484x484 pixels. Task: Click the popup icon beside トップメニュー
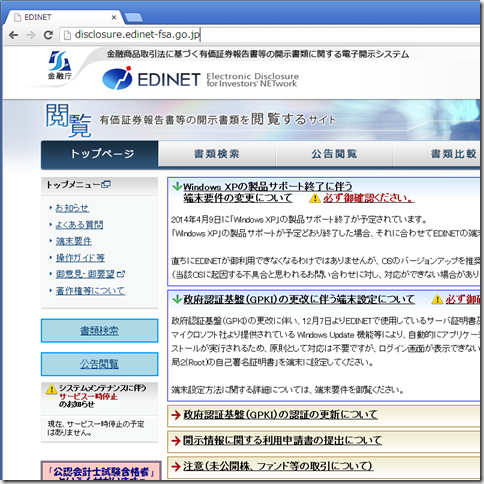[x=106, y=184]
